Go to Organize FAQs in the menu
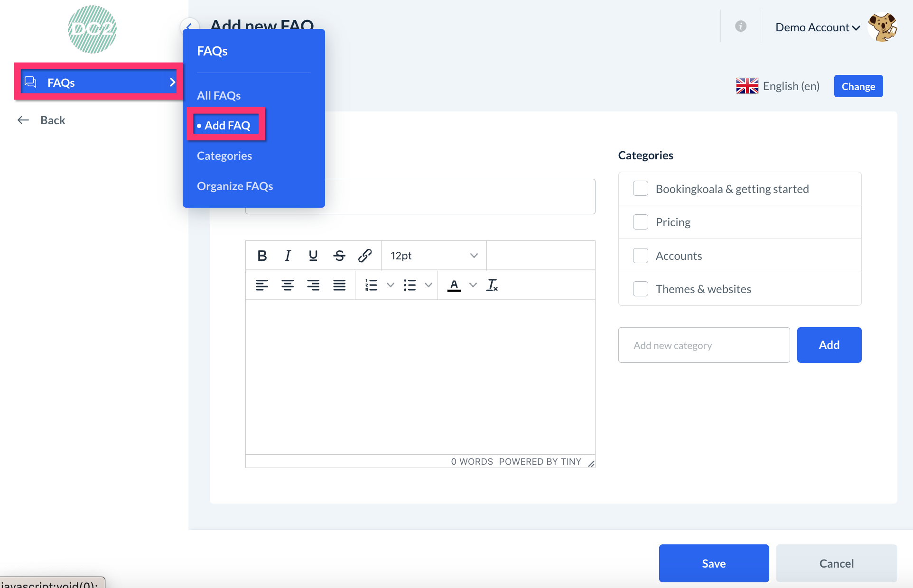 (235, 186)
